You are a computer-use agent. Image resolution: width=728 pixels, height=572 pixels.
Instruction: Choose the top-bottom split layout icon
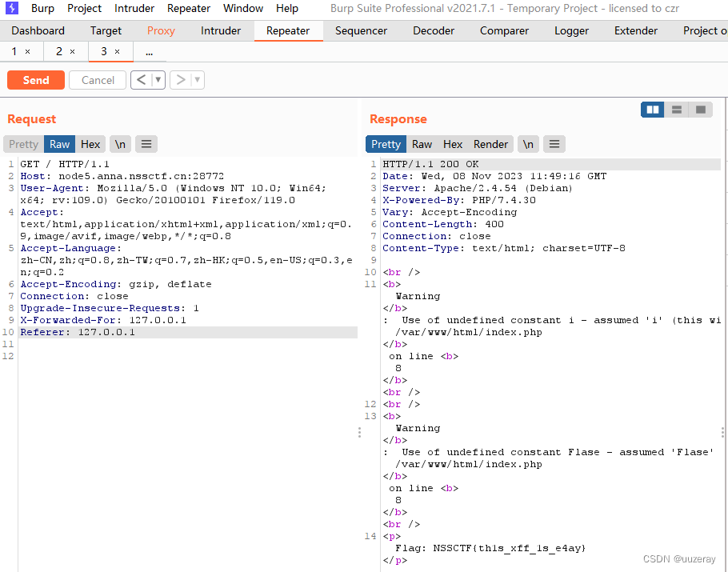[677, 110]
